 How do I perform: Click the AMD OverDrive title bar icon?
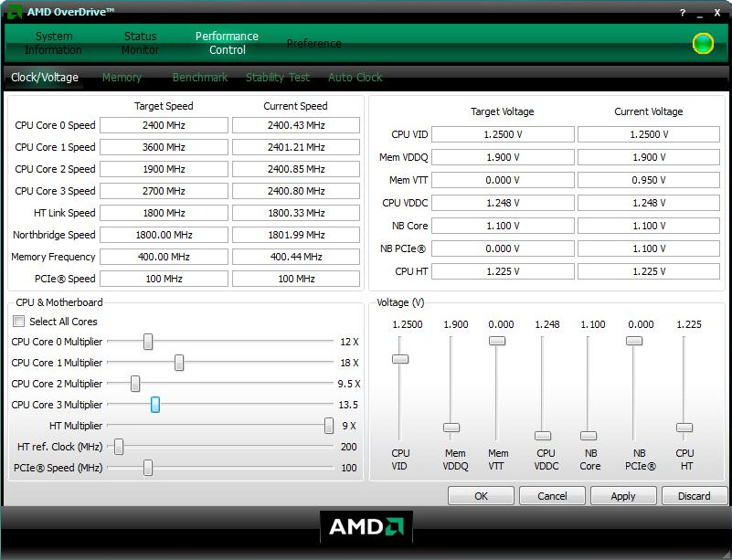pyautogui.click(x=15, y=12)
